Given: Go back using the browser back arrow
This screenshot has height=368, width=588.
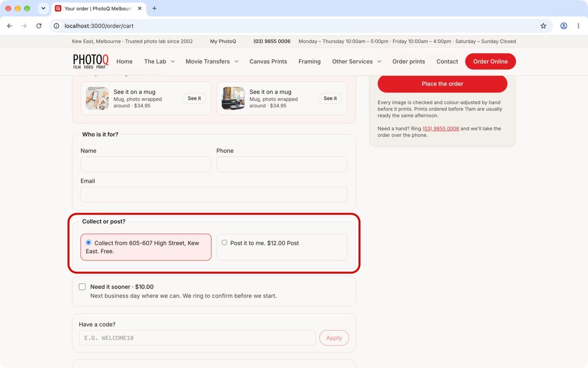Looking at the screenshot, I should [10, 26].
